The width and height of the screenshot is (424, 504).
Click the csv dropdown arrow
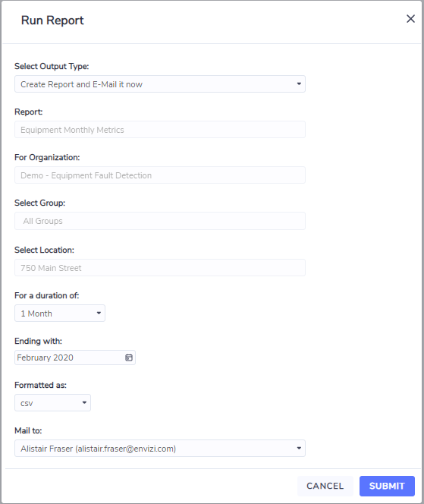tap(84, 403)
